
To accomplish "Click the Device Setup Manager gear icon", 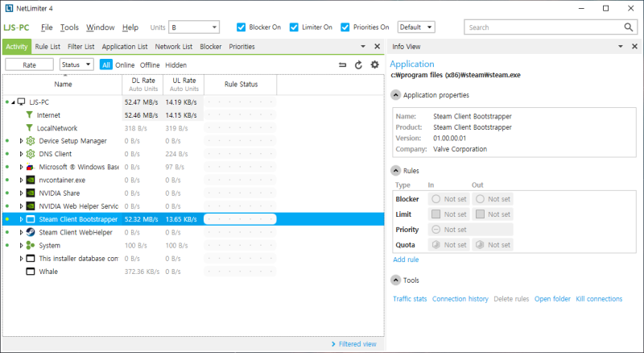I will click(31, 141).
